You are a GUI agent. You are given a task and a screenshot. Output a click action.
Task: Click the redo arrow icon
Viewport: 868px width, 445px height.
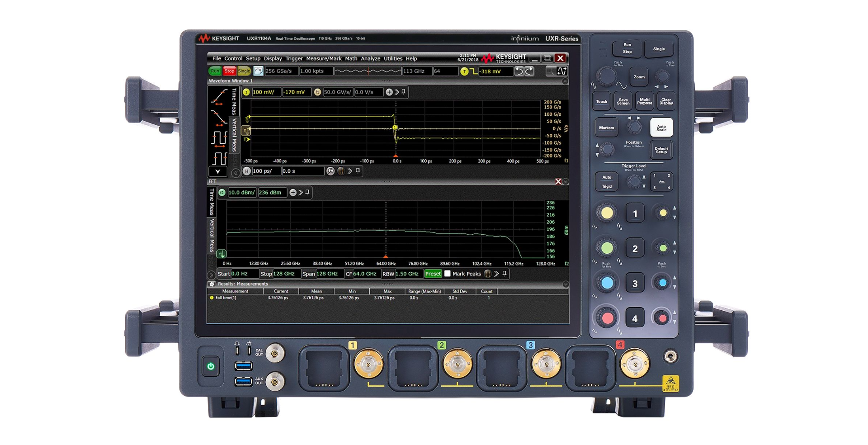(x=528, y=72)
